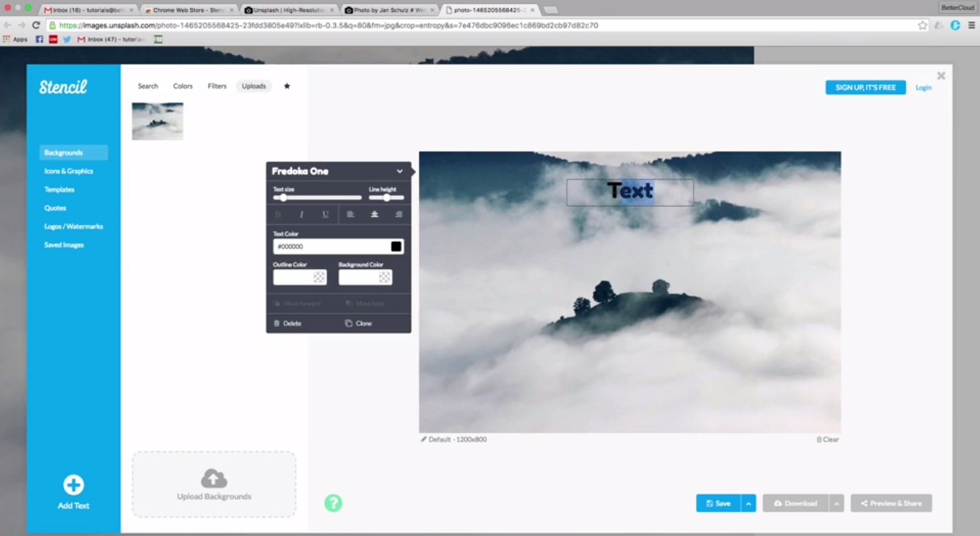Click the Login link
The image size is (980, 536).
pyautogui.click(x=924, y=87)
